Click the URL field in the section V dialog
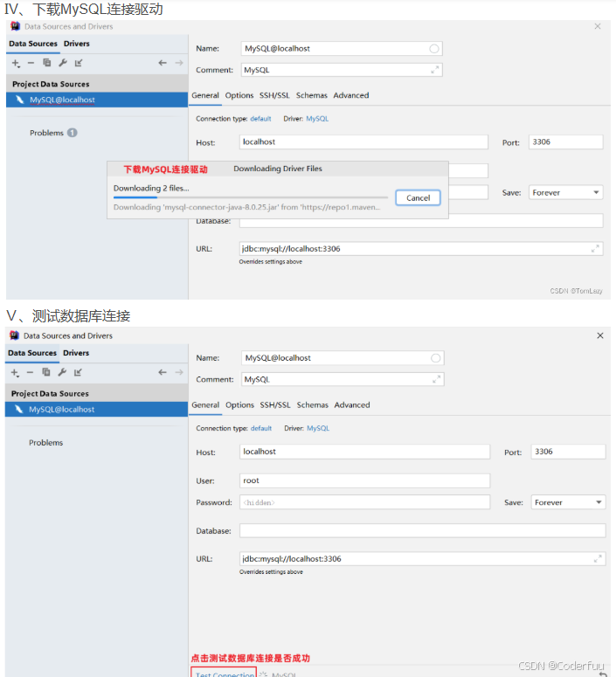616x677 pixels. click(x=423, y=559)
